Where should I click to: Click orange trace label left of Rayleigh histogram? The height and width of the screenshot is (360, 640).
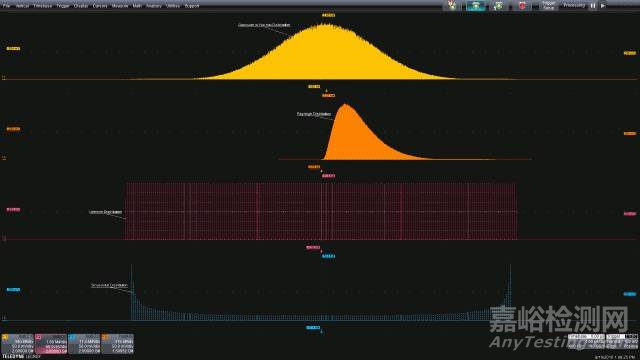pyautogui.click(x=13, y=129)
